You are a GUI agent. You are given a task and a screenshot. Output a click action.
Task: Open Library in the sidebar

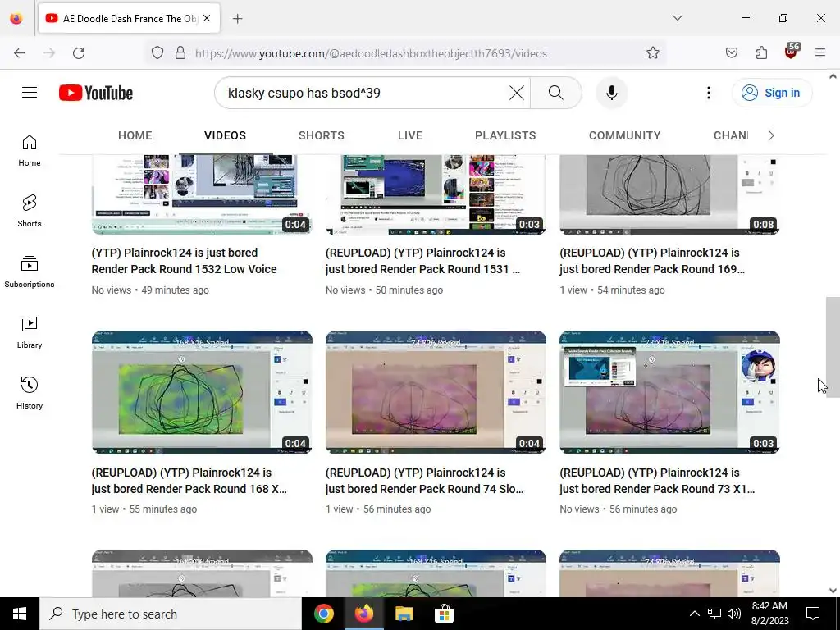coord(30,333)
